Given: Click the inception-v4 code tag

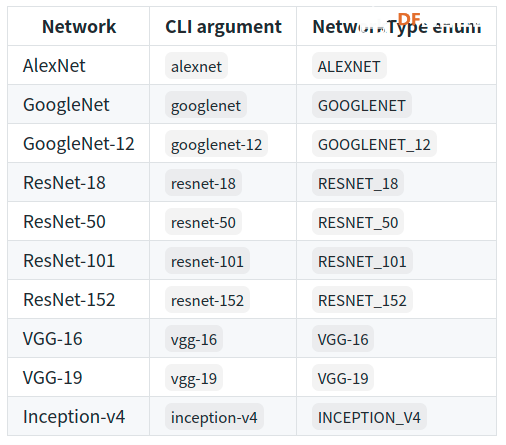Looking at the screenshot, I should coord(214,417).
